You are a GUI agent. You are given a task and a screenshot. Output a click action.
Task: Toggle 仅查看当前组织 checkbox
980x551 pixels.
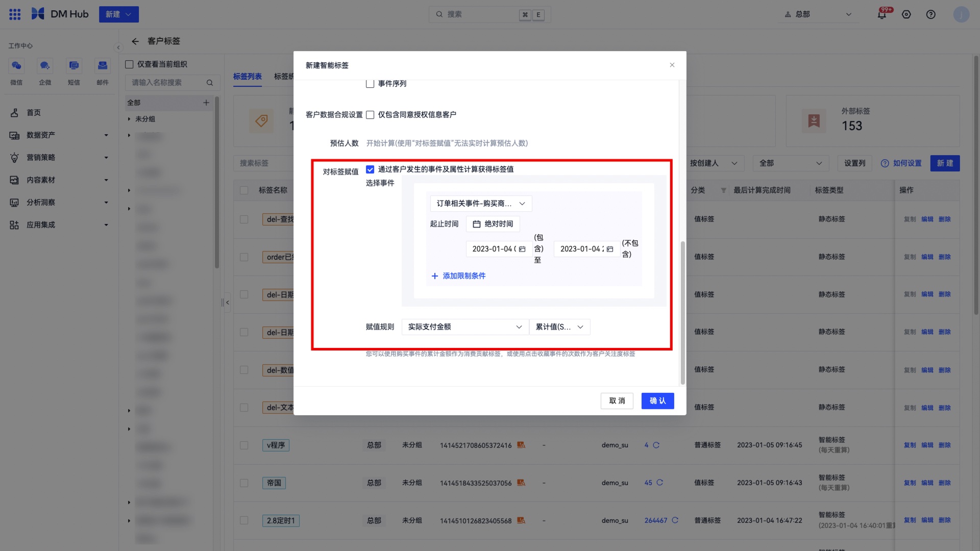[129, 64]
